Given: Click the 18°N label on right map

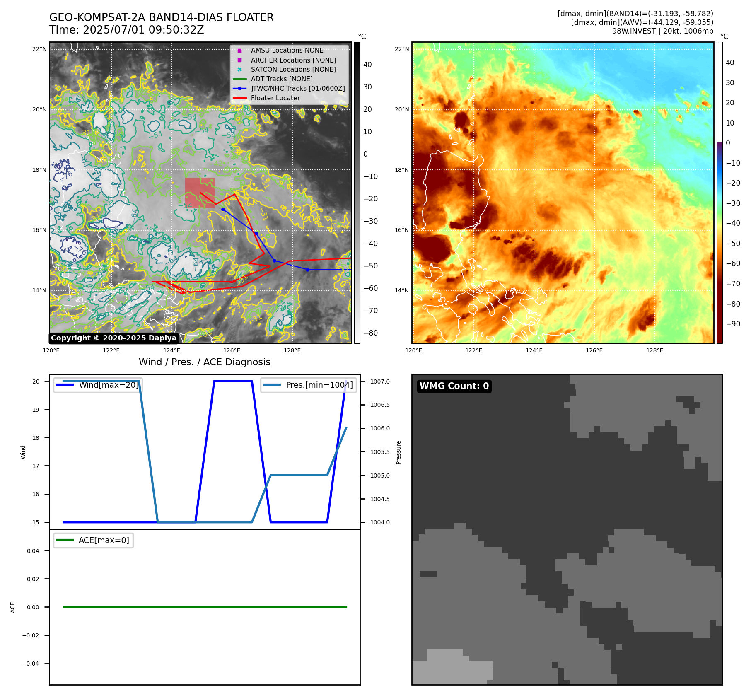Looking at the screenshot, I should pos(402,170).
